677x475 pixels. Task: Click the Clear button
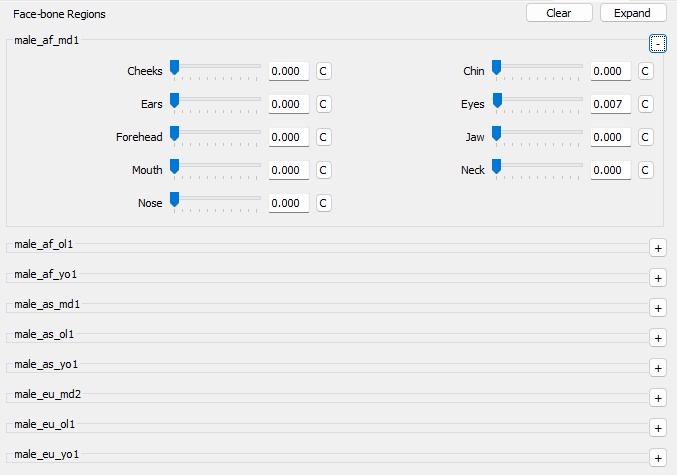tap(559, 13)
